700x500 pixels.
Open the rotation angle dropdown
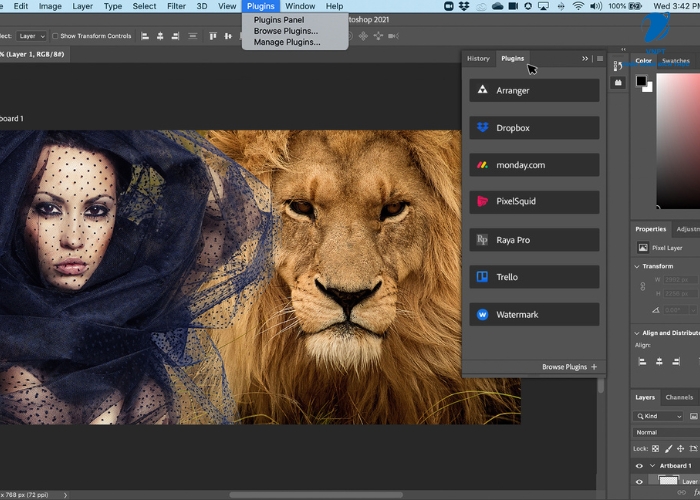[693, 310]
